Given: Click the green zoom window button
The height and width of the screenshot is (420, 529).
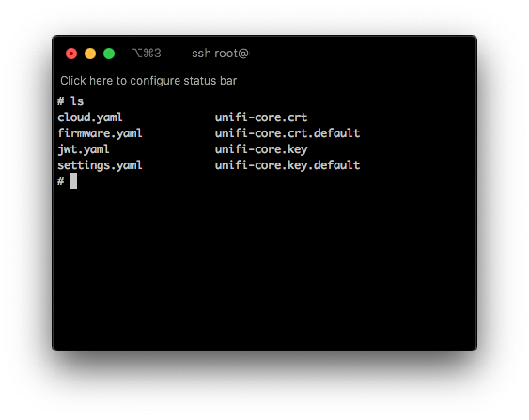Looking at the screenshot, I should tap(109, 54).
